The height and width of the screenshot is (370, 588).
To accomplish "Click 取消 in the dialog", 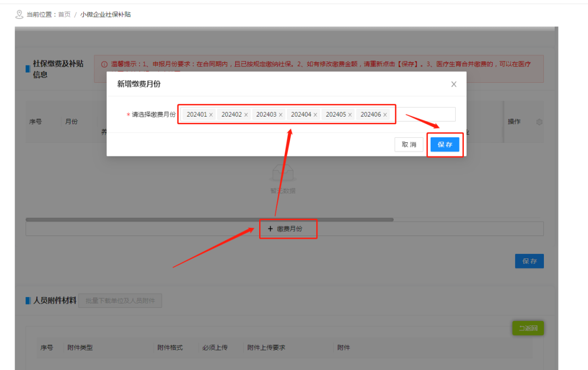I will (409, 144).
